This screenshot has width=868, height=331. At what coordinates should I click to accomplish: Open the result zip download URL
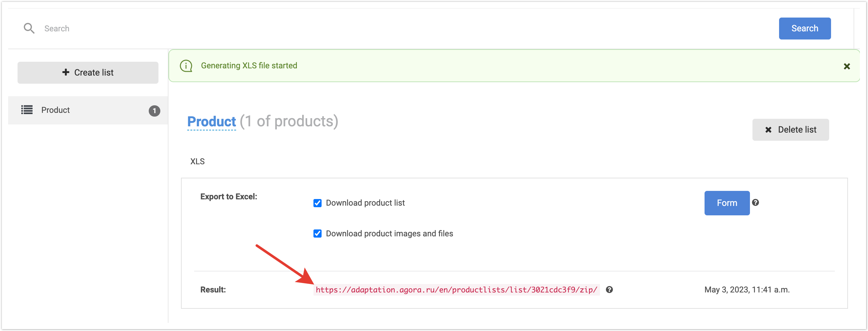456,290
